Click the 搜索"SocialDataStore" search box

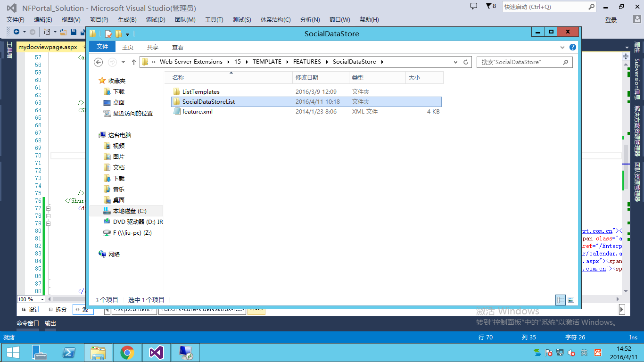tap(524, 62)
